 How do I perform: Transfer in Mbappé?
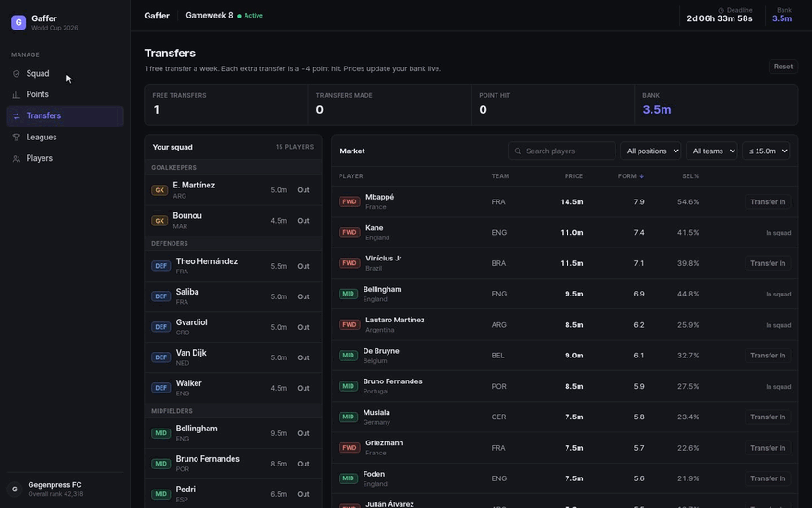768,201
